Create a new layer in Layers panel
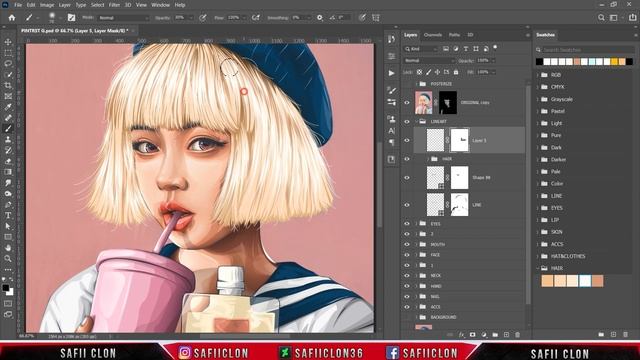Viewport: 640px width, 360px height. pos(506,335)
